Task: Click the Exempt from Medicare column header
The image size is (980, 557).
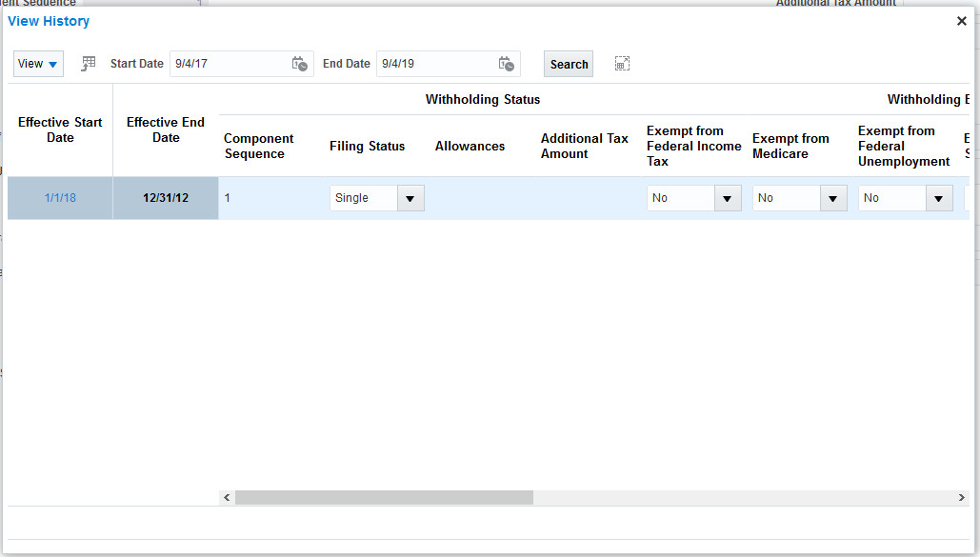Action: [799, 146]
